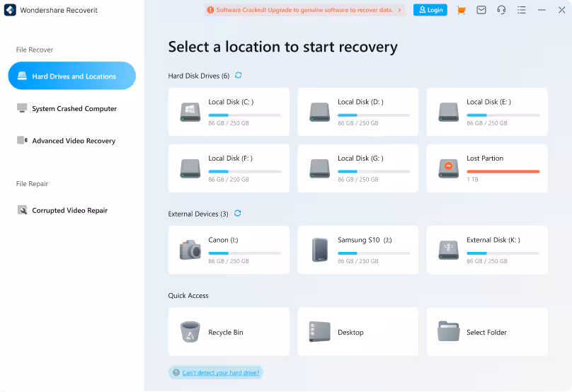Image resolution: width=572 pixels, height=392 pixels.
Task: Click the Login button
Action: 430,10
